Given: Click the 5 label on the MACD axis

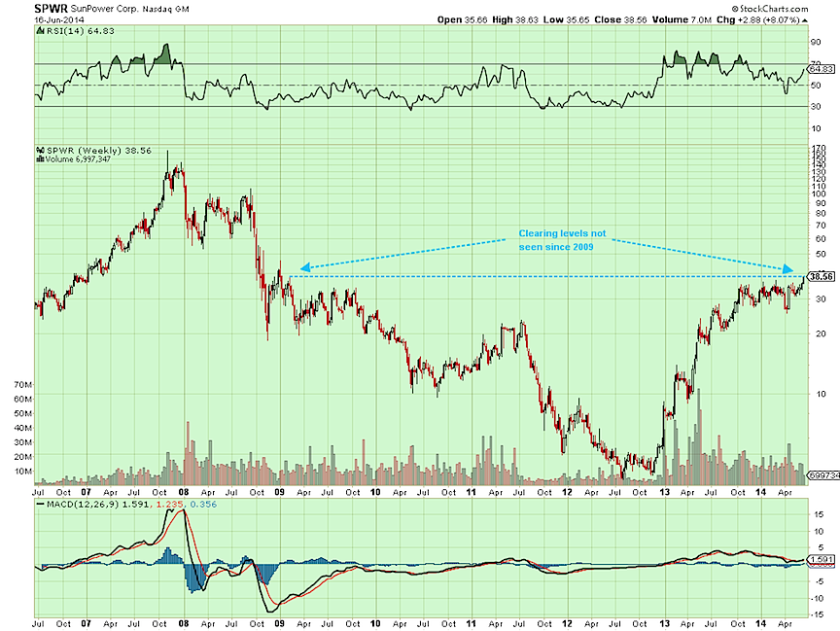Looking at the screenshot, I should coord(819,548).
